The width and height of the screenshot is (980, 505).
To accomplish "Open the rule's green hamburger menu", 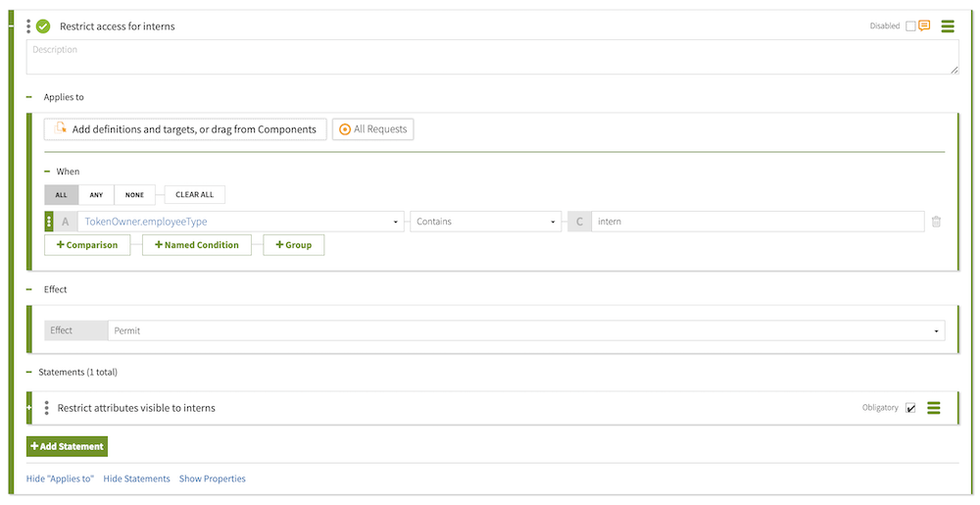I will (948, 26).
